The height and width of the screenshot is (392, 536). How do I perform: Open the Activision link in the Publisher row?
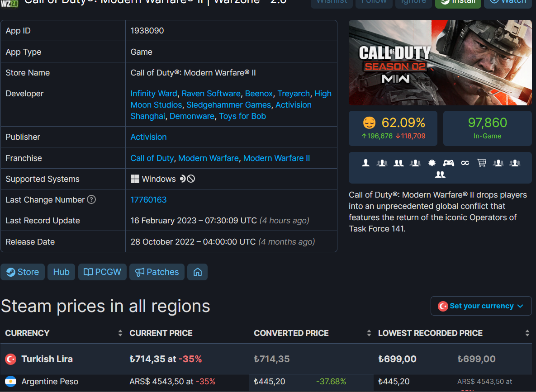(148, 137)
